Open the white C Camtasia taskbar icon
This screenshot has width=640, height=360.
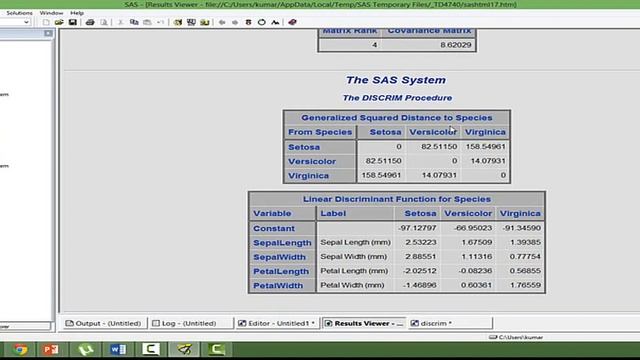pos(151,349)
